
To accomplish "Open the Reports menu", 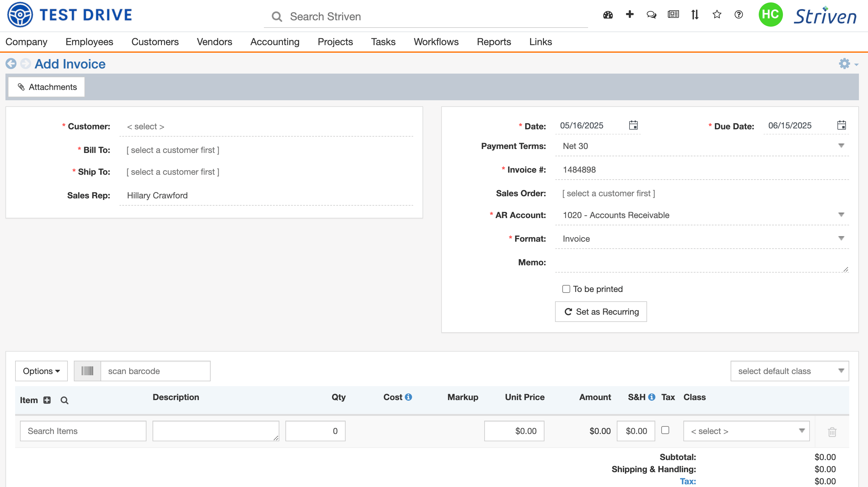I will pyautogui.click(x=494, y=42).
